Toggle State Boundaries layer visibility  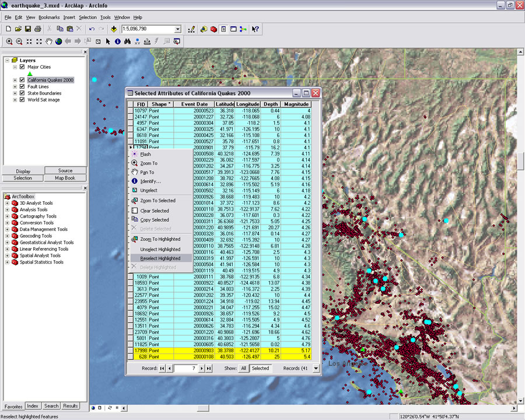[x=22, y=93]
